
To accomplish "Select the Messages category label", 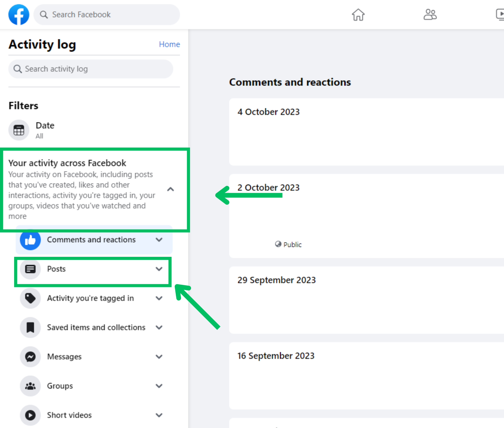I will coord(64,357).
